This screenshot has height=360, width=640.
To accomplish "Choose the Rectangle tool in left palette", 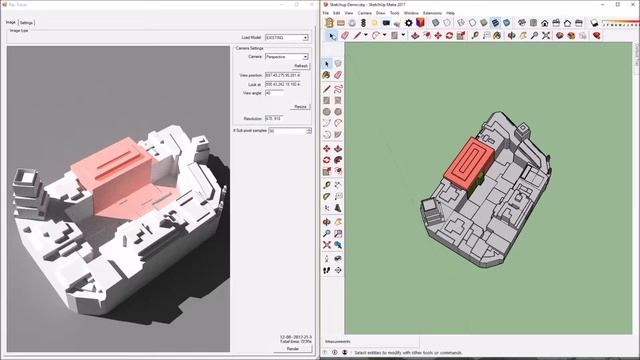I will 327,100.
